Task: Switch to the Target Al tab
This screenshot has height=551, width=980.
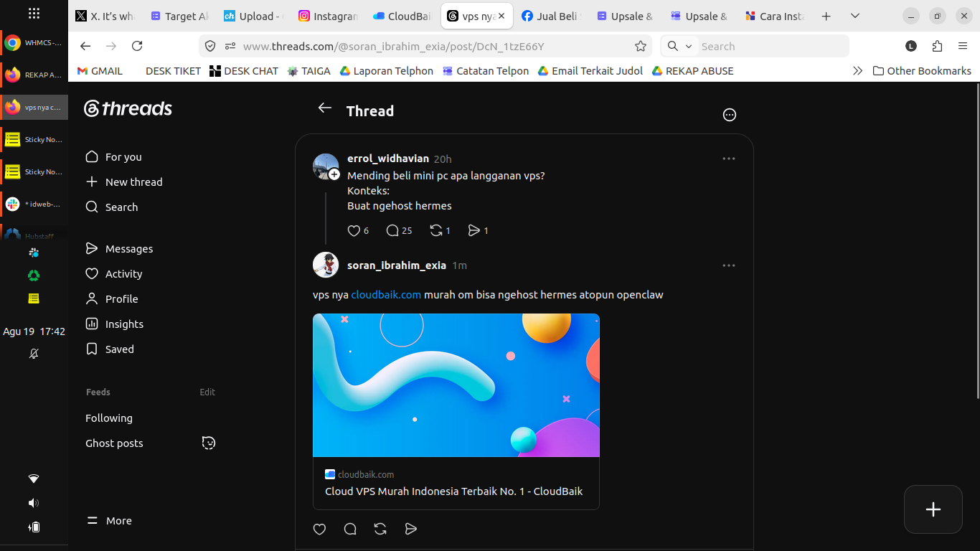Action: (x=179, y=16)
